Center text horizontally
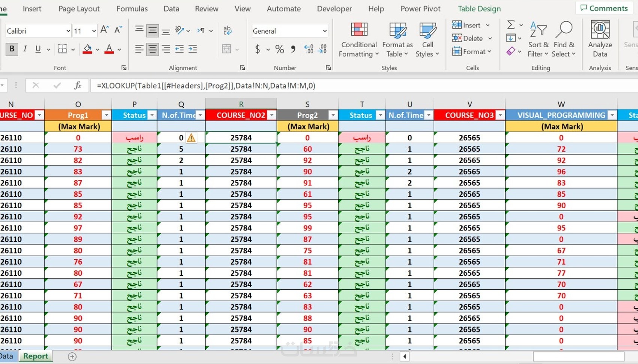 pos(152,49)
